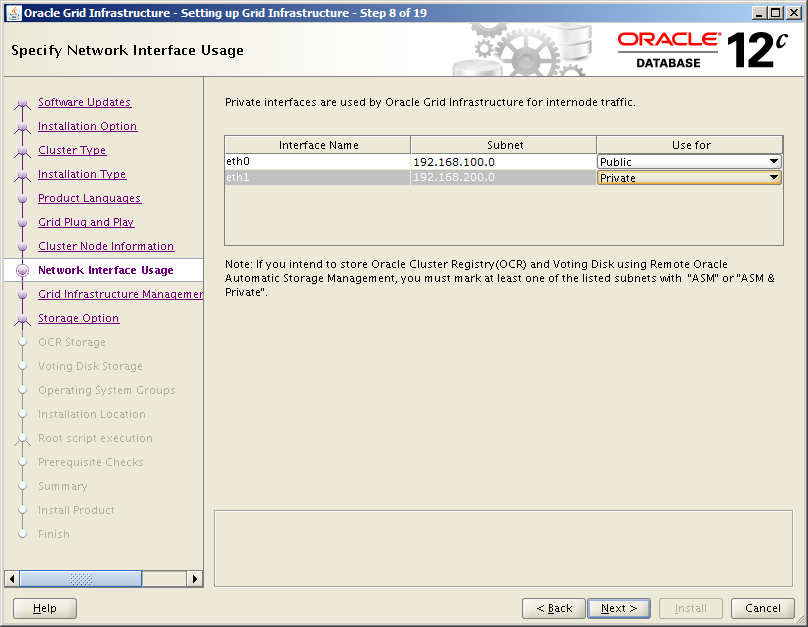Sort by the Subnet column header
Image resolution: width=808 pixels, height=627 pixels.
[504, 145]
